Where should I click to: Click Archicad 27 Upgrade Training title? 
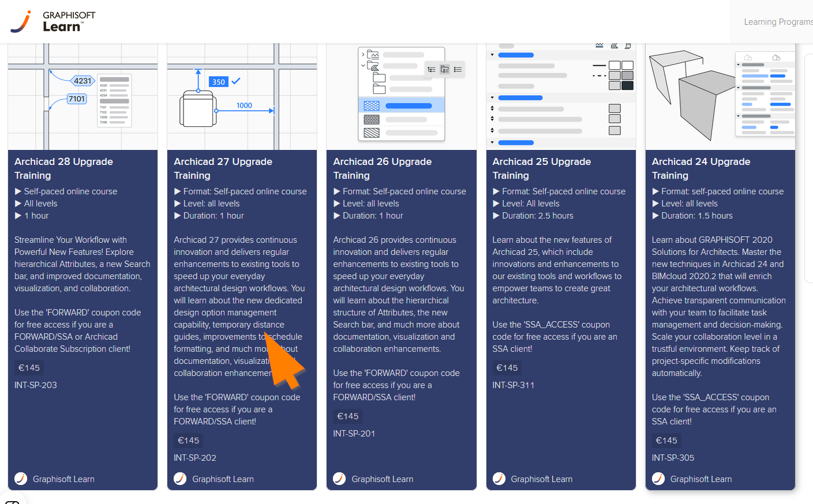[x=223, y=168]
